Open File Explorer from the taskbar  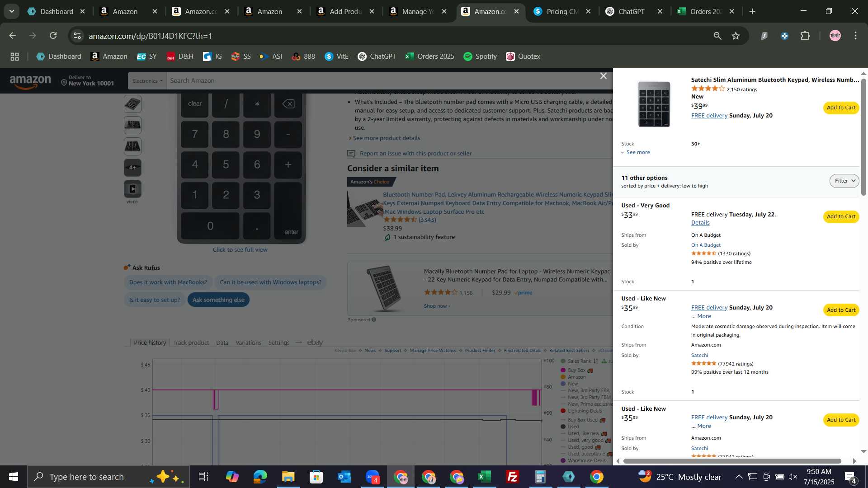point(288,477)
